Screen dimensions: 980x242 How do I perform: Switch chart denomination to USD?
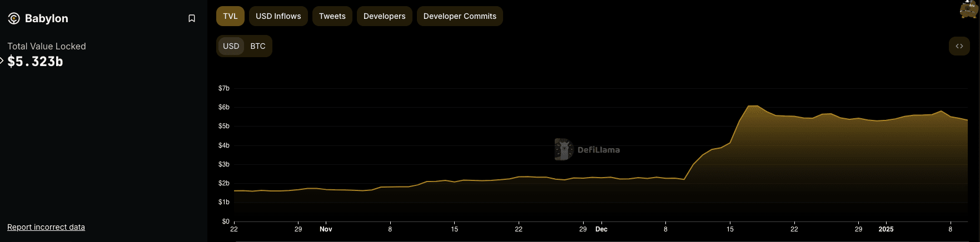231,46
